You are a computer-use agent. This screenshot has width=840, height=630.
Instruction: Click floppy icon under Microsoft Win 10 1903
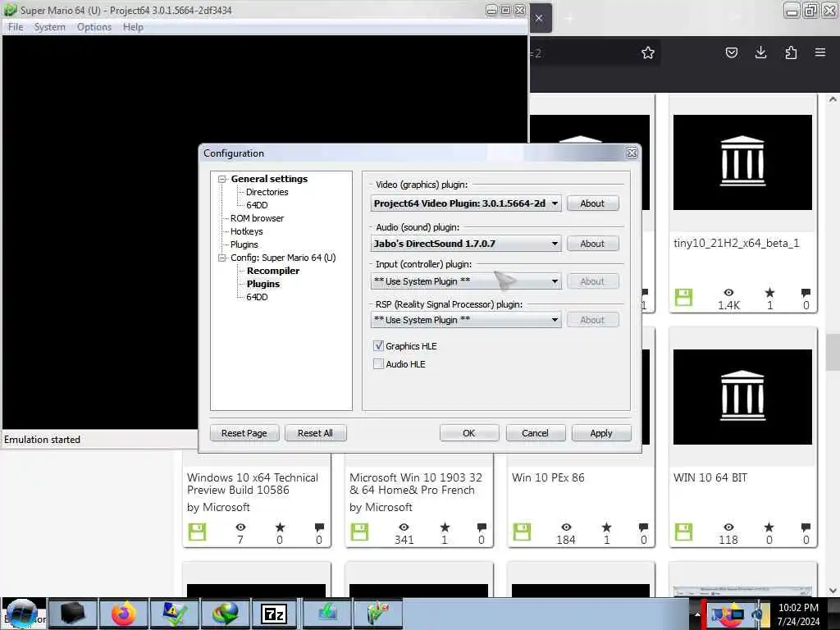[x=359, y=532]
